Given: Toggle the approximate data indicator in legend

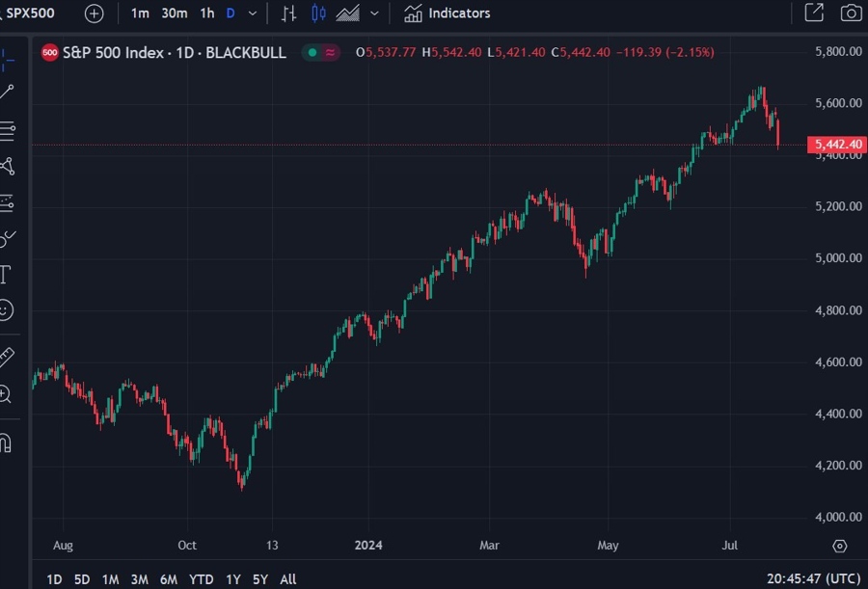Looking at the screenshot, I should coord(329,53).
